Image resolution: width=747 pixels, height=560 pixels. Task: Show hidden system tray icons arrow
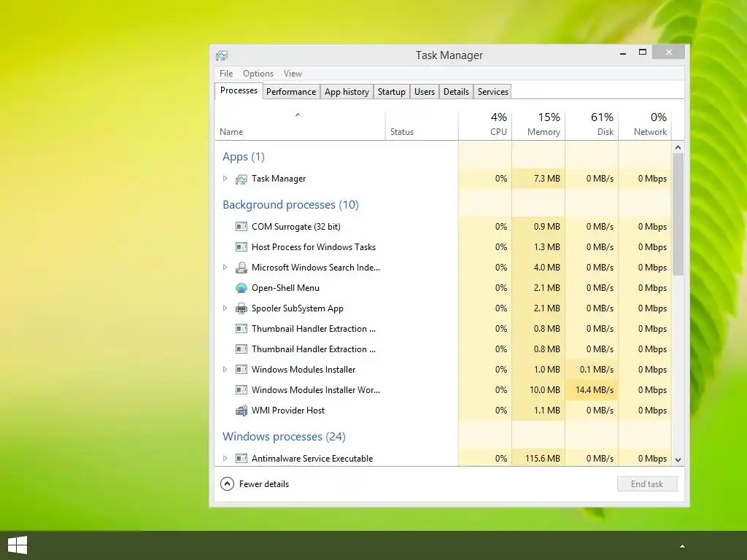[x=682, y=546]
